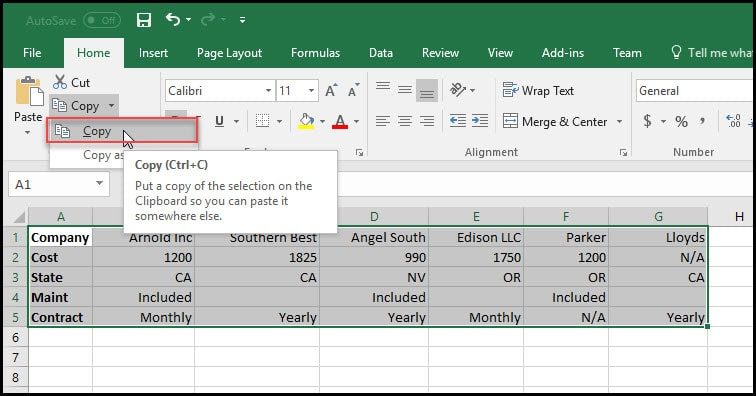Select column E header
Viewport: 756px width, 396px height.
476,217
